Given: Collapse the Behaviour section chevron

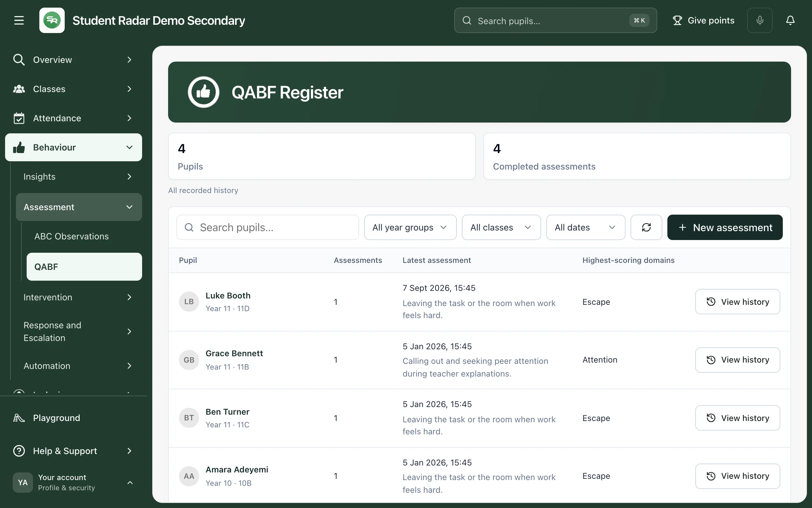Looking at the screenshot, I should (129, 148).
